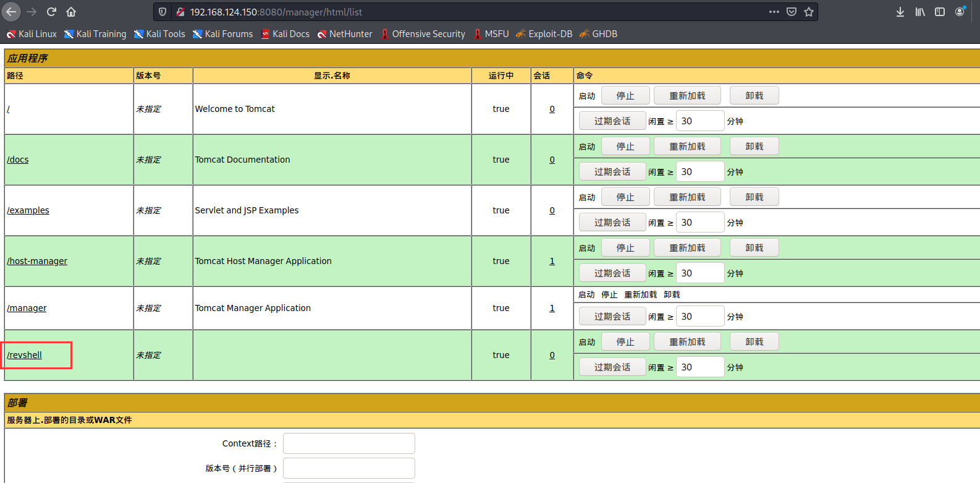
Task: Open the Kali Training bookmark
Action: (95, 34)
